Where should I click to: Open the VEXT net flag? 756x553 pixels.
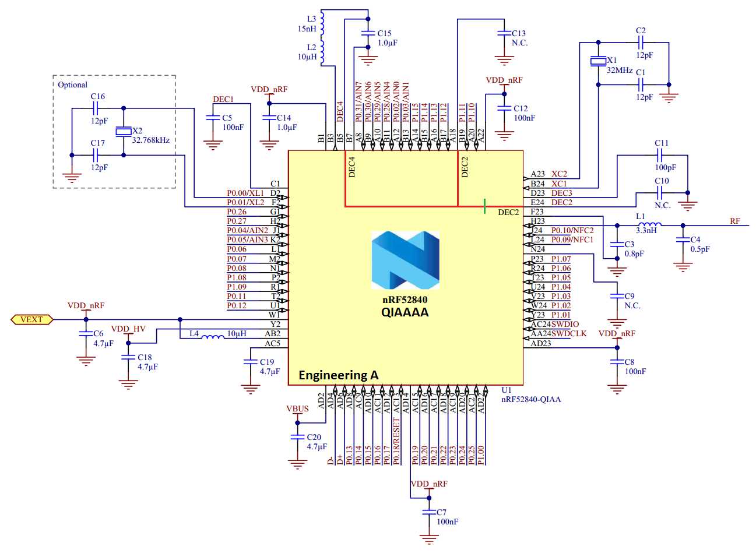point(32,319)
